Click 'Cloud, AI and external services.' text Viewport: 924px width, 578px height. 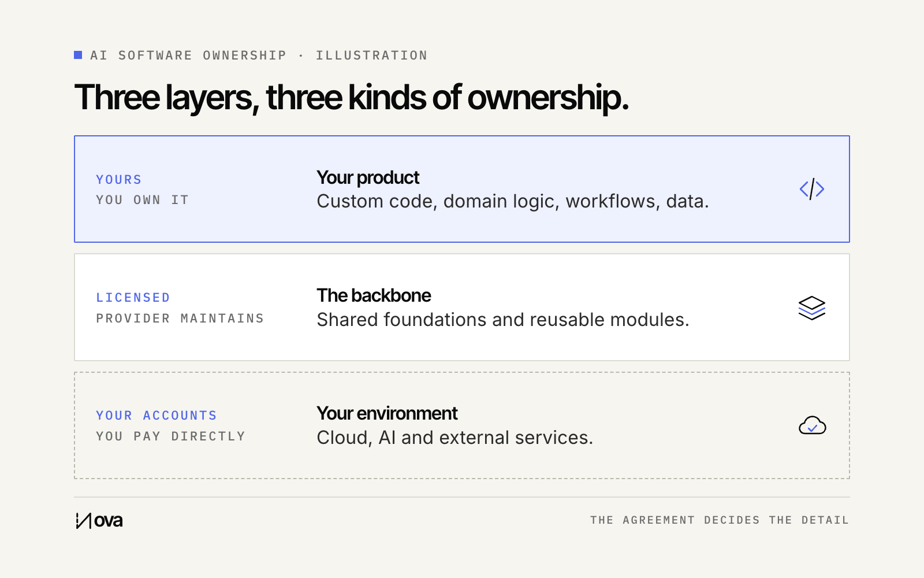[455, 438]
